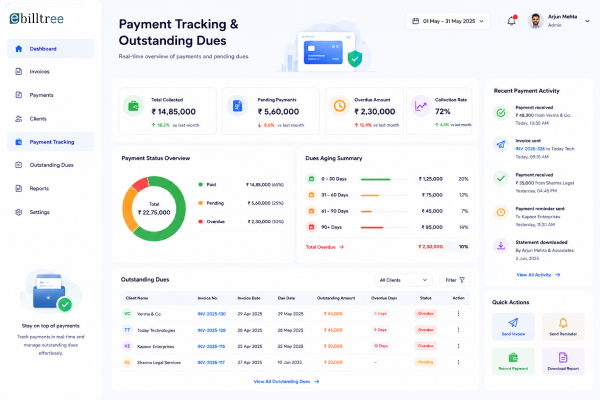The width and height of the screenshot is (600, 400).
Task: Click the Send Reminder quick action
Action: coord(563,327)
